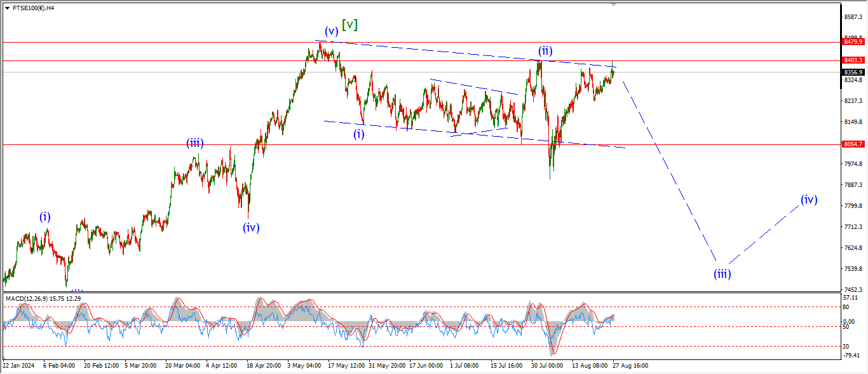Select the red 8403.3 price level tag
Image resolution: width=868 pixels, height=374 pixels.
(x=853, y=60)
